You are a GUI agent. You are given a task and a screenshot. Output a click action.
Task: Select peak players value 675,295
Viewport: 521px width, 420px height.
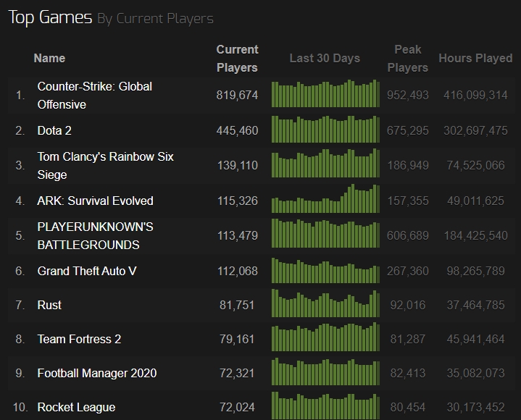tap(408, 130)
